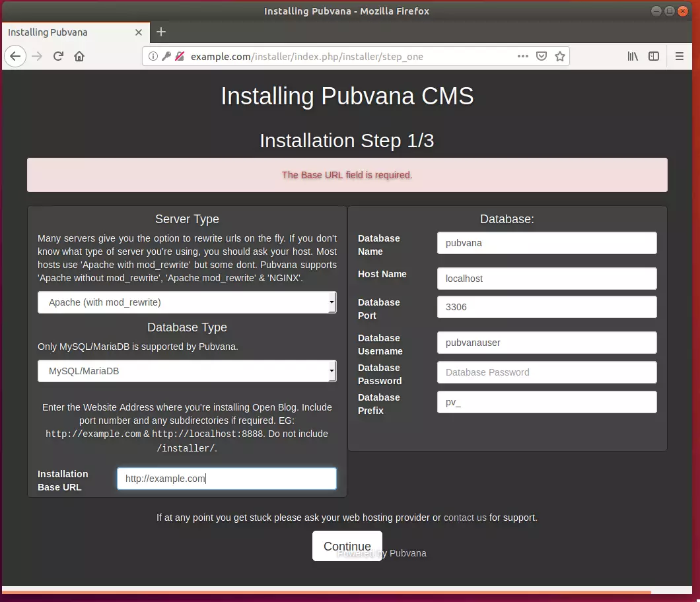
Task: Click the 'Only MySQL/MariaDB is supported' text
Action: pos(138,347)
